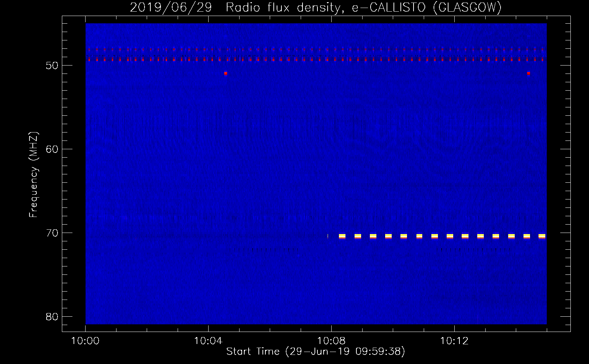Click the isolated red spot after 10:12 at 51 MHz
589x364 pixels.
(529, 73)
